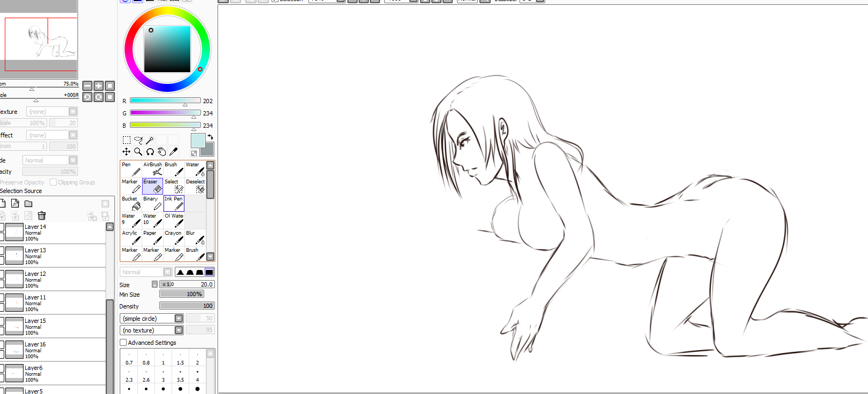Choose the 0.7 brush size preset
The image size is (868, 394).
[129, 359]
